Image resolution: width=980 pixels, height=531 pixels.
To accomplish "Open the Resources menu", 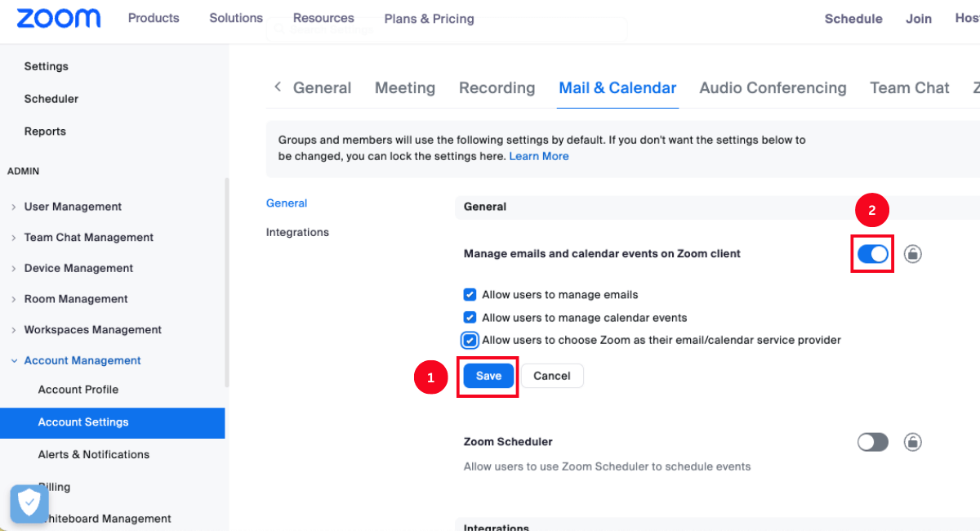I will coord(323,18).
